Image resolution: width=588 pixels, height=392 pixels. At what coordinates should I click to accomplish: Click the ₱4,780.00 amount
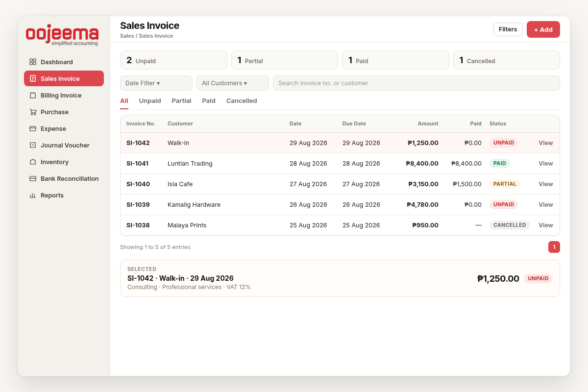(x=423, y=205)
